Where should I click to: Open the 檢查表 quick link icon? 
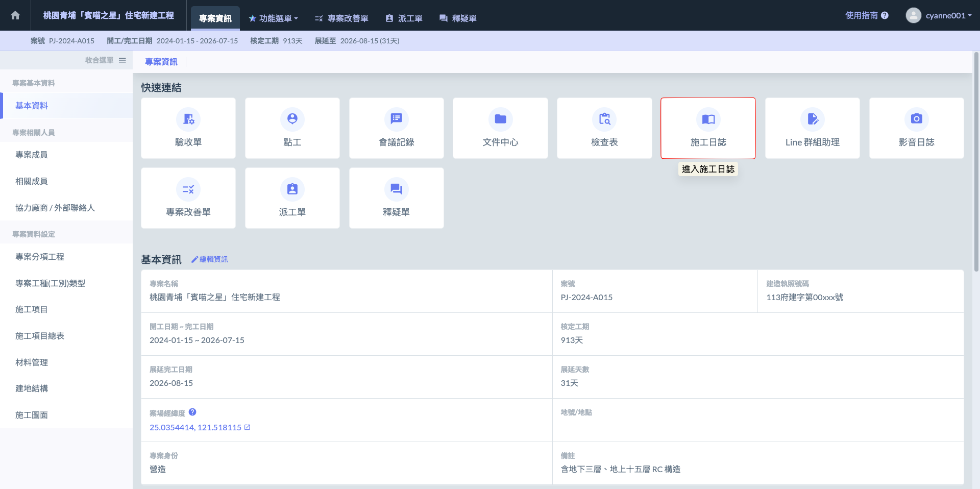click(604, 119)
